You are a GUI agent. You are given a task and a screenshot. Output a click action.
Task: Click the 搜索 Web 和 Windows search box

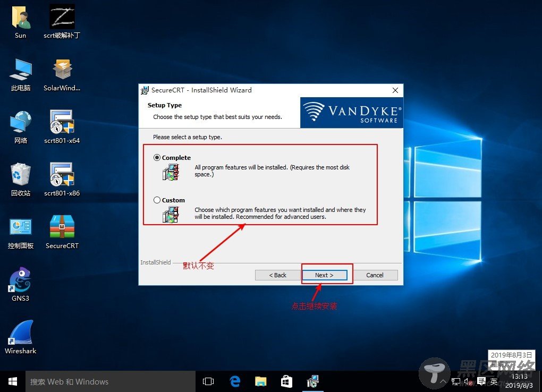111,381
